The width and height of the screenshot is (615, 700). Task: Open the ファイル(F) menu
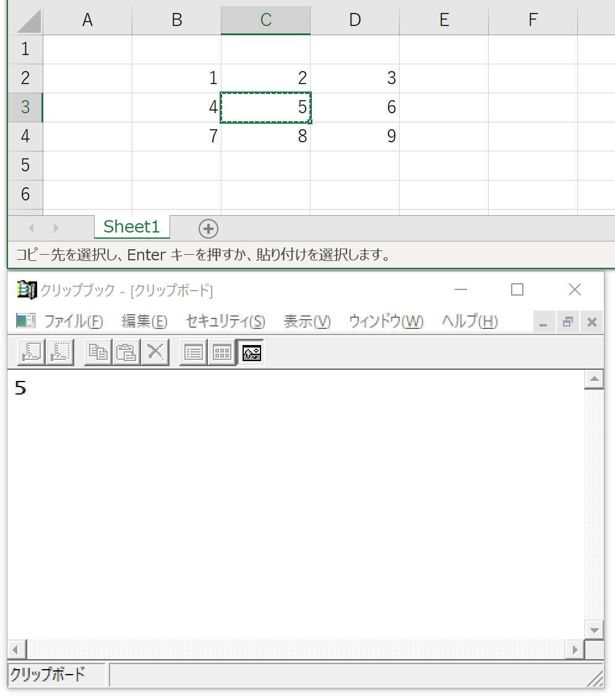tap(74, 322)
